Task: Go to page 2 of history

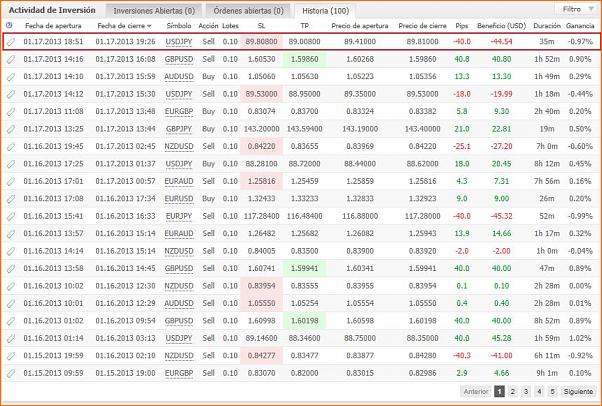Action: [513, 391]
